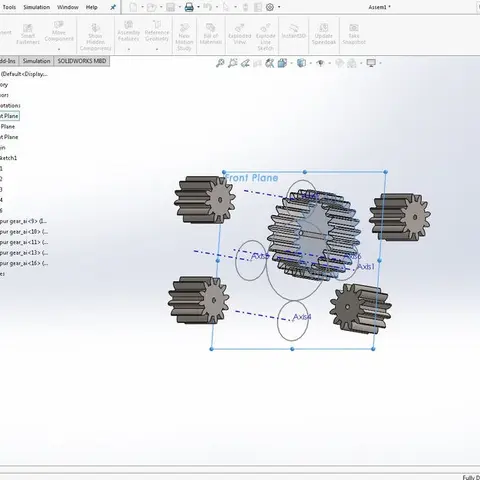Click the Bill of Materials button
This screenshot has height=480, width=480.
(x=211, y=34)
